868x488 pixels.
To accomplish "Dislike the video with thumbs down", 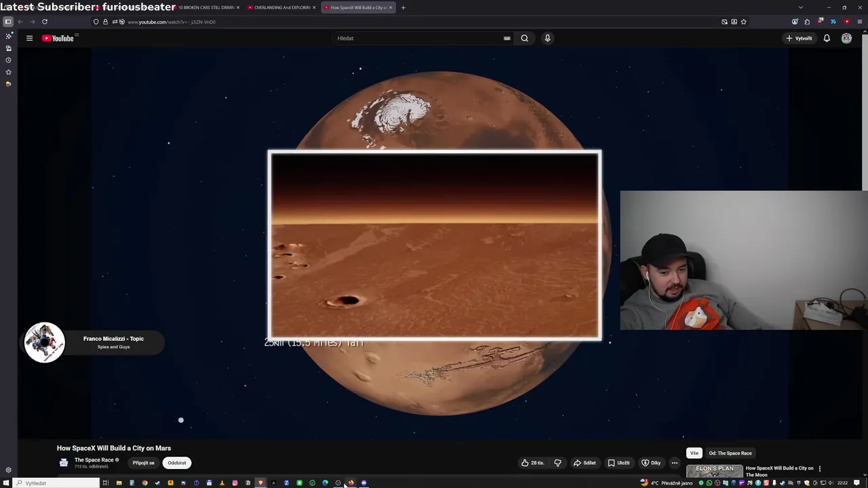I will coord(557,463).
